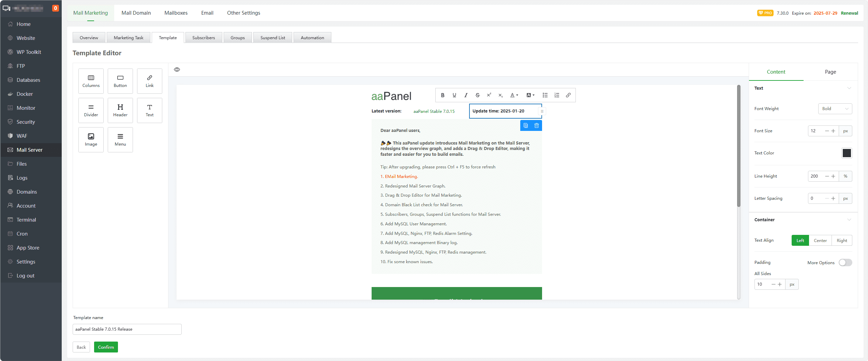Click the Renewal link
Screen dimensions: 868x361
coord(849,13)
